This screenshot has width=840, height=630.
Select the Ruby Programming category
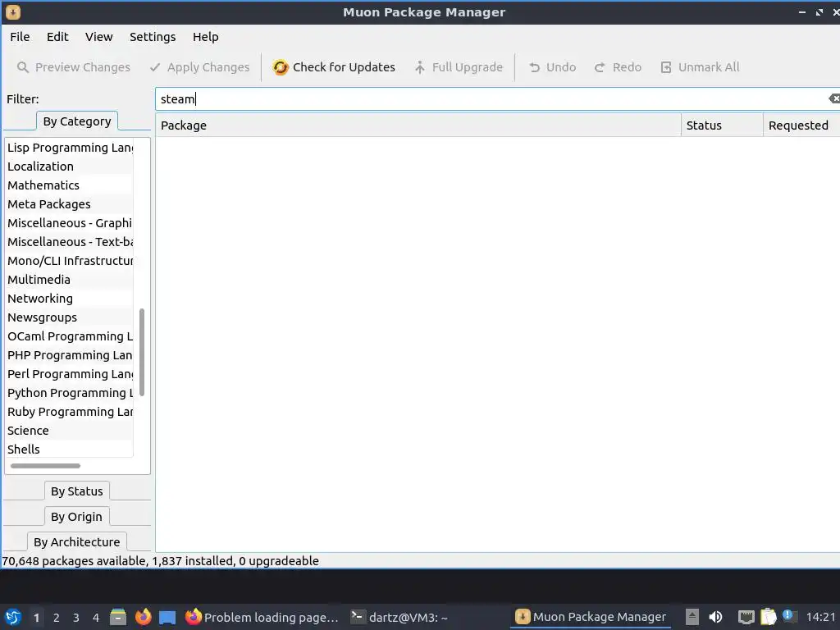pyautogui.click(x=70, y=412)
